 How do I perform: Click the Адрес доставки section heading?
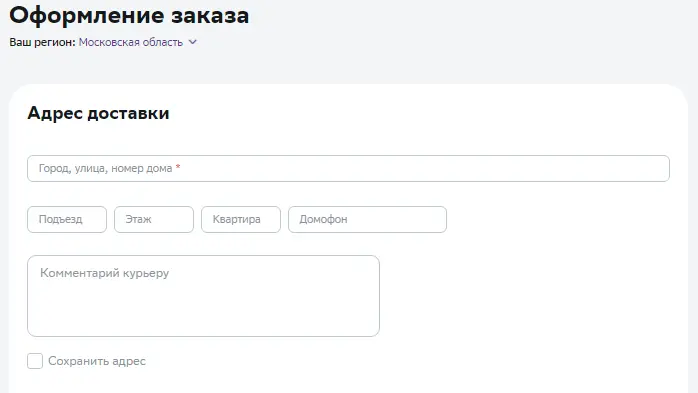(98, 113)
